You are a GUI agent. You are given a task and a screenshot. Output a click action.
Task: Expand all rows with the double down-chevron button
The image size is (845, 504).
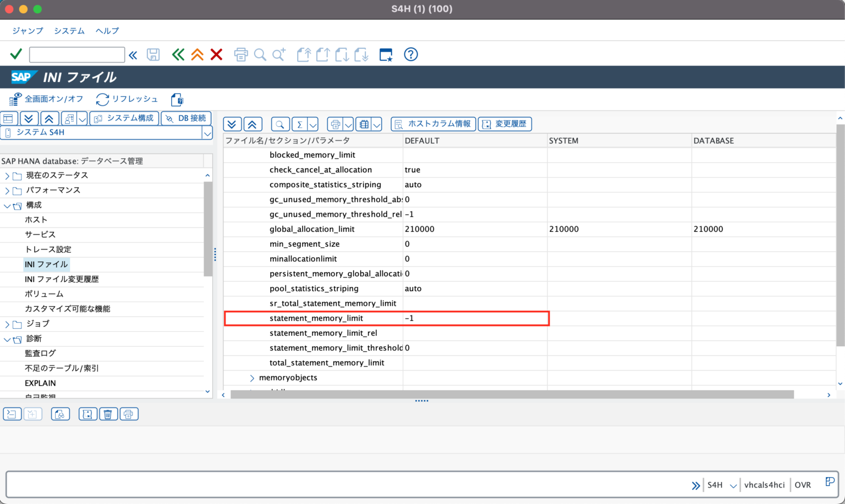(232, 124)
